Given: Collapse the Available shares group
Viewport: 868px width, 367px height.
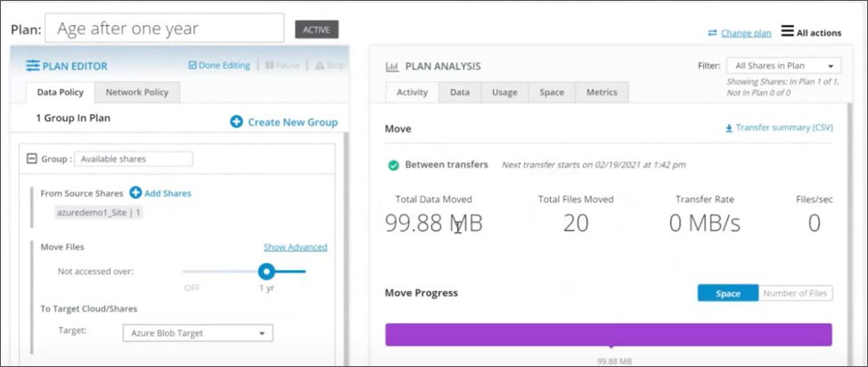Looking at the screenshot, I should (x=31, y=159).
